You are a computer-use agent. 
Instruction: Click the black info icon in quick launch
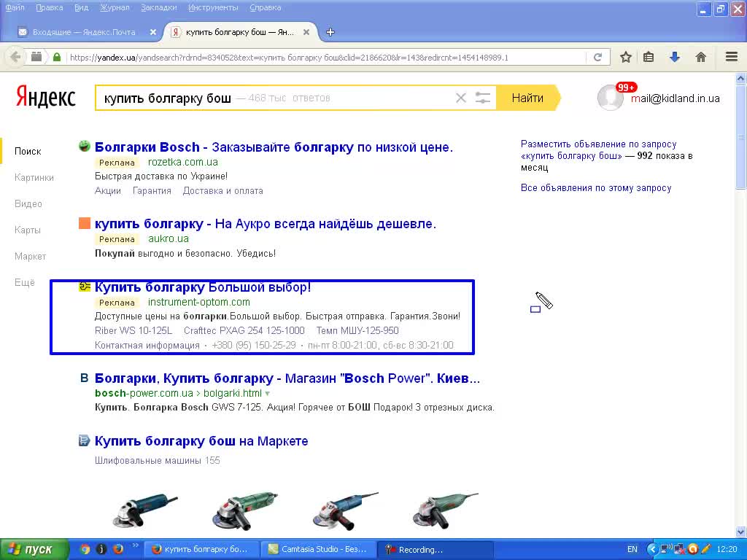point(101,549)
